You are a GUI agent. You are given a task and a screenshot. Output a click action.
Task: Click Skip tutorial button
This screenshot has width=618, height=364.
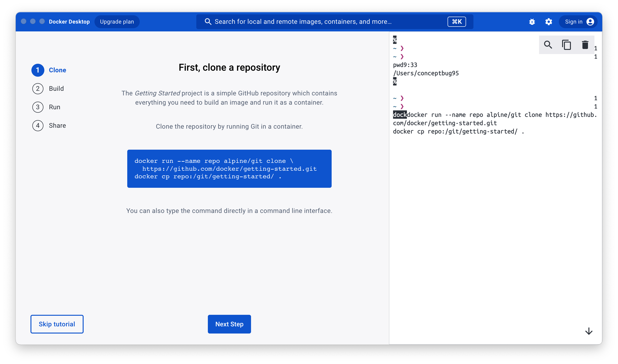pos(57,324)
